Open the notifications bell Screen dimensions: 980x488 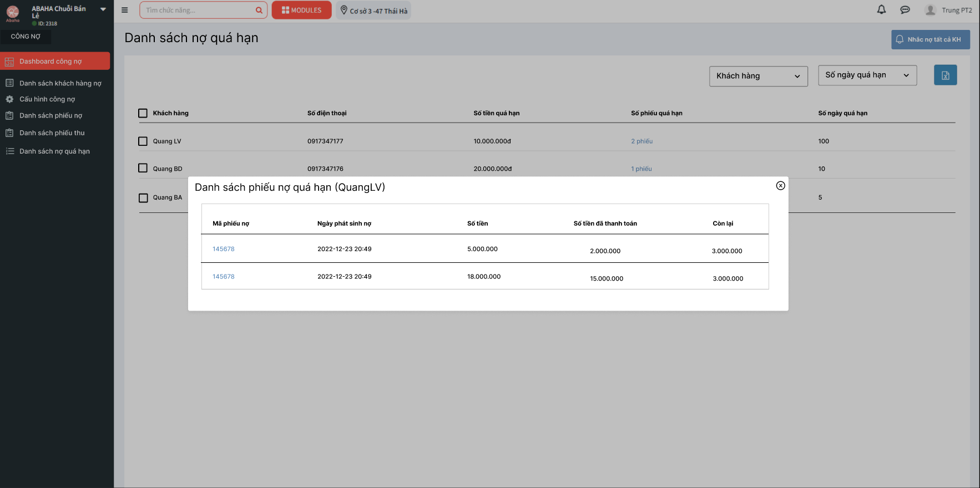coord(881,10)
